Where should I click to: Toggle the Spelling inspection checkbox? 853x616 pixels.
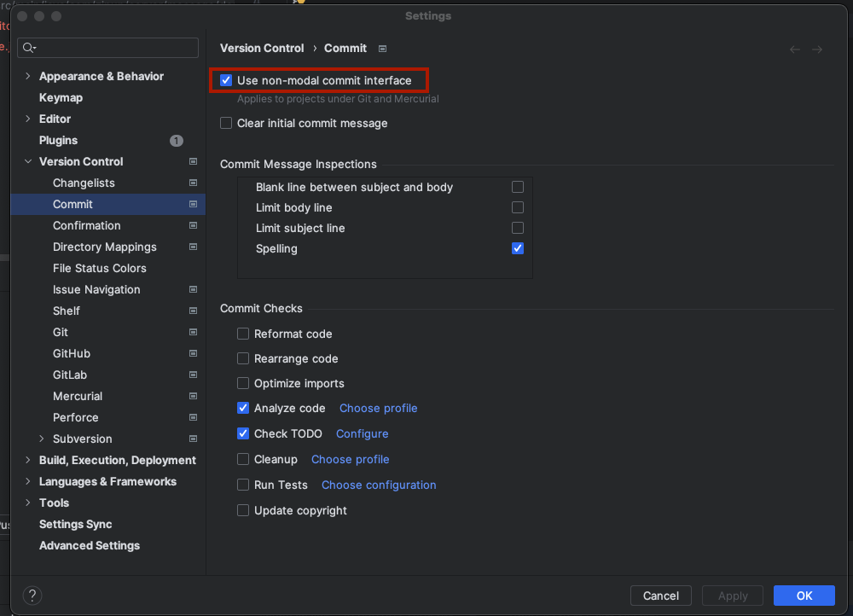pos(518,248)
